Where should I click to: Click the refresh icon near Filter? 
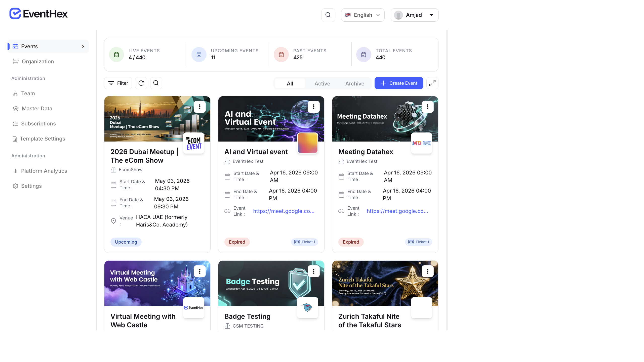[x=141, y=83]
